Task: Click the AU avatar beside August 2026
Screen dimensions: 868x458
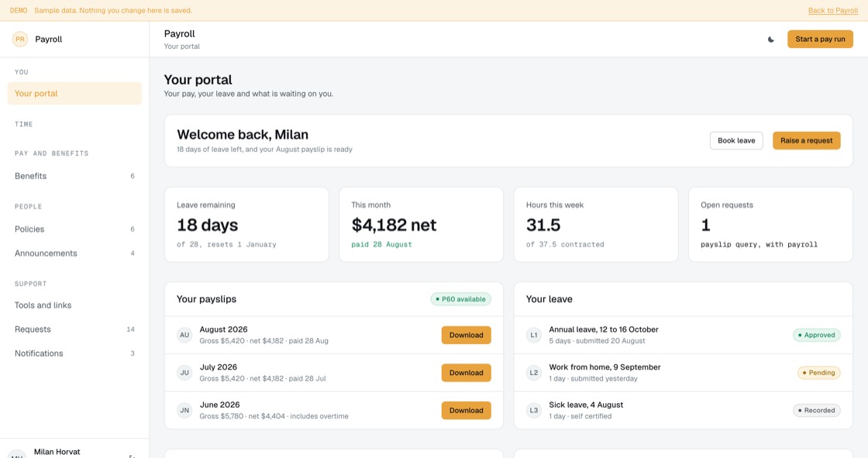Action: (184, 335)
